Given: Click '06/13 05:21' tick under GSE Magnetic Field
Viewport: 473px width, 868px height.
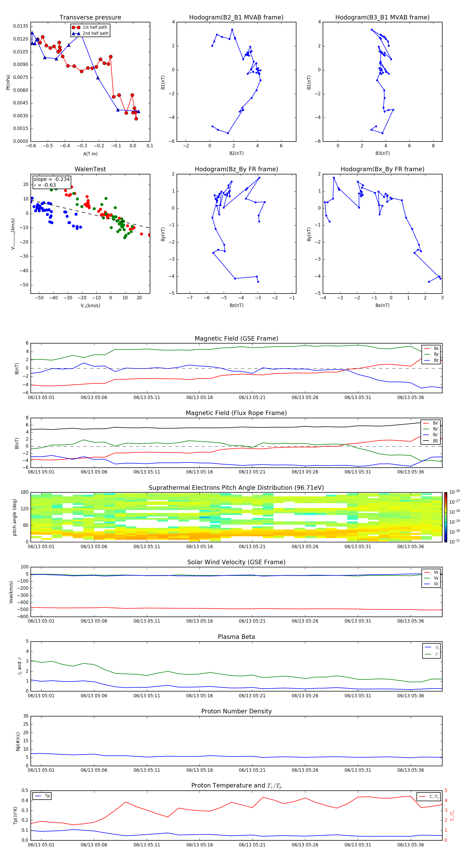Looking at the screenshot, I should [x=252, y=398].
